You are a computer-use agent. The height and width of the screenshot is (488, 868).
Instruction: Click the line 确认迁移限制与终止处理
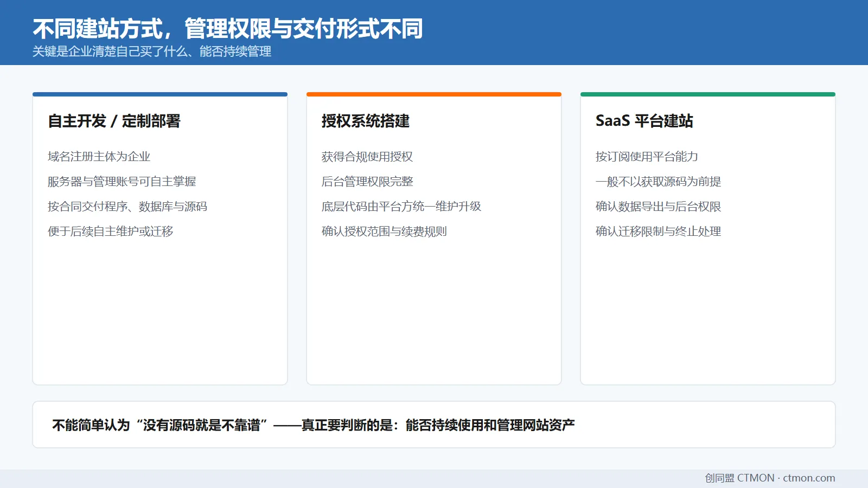(658, 232)
